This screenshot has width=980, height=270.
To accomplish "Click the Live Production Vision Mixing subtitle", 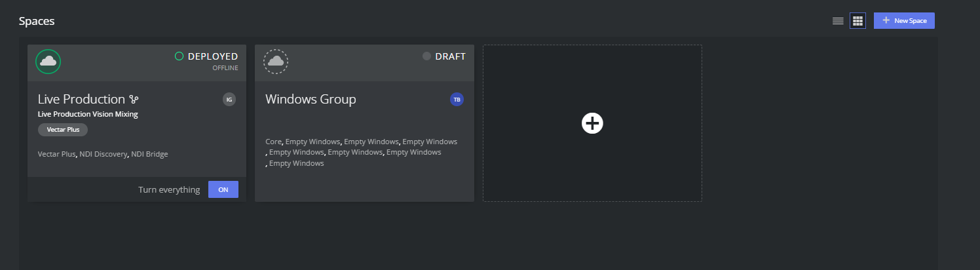I will pos(88,114).
